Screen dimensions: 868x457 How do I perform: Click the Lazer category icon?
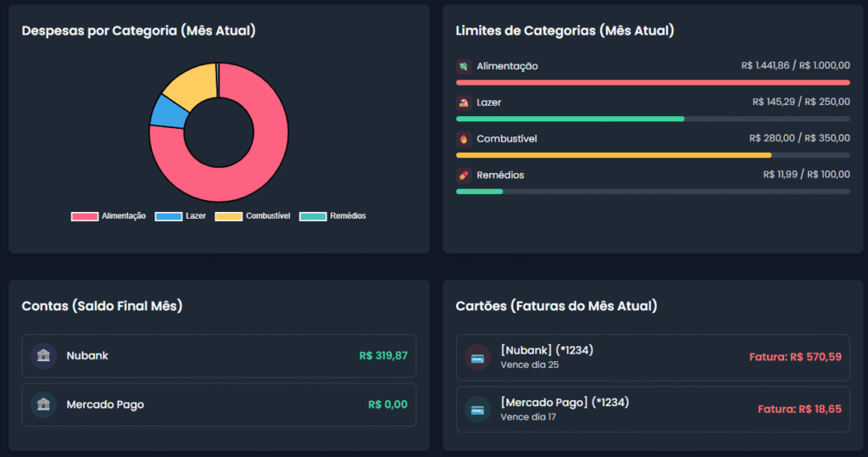(x=464, y=103)
